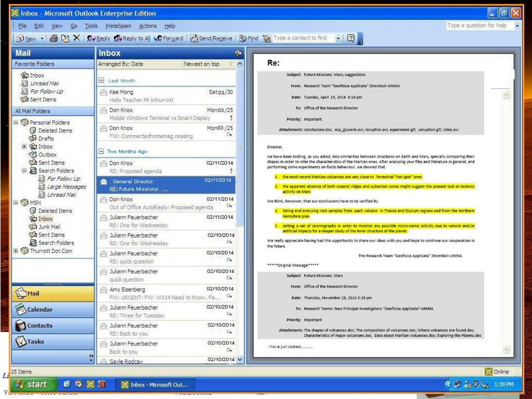
Task: Open the Tools menu
Action: [x=91, y=26]
